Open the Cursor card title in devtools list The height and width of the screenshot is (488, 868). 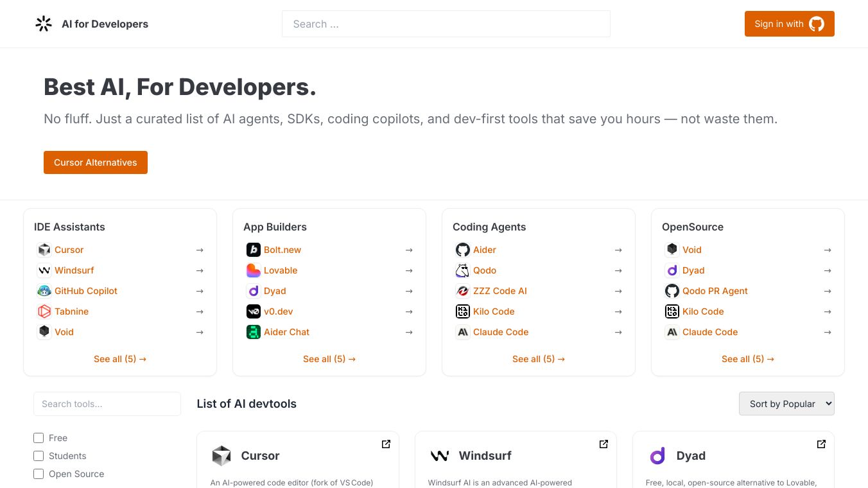point(260,456)
